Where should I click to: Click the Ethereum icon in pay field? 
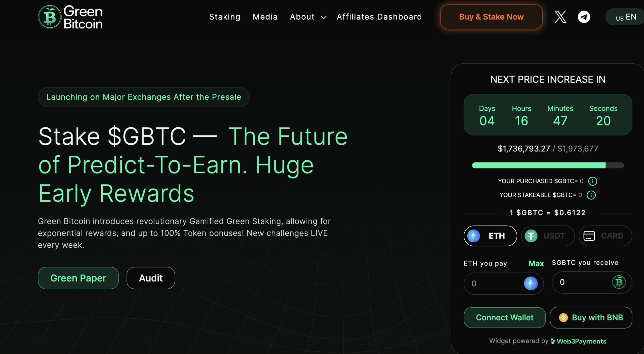(x=531, y=283)
